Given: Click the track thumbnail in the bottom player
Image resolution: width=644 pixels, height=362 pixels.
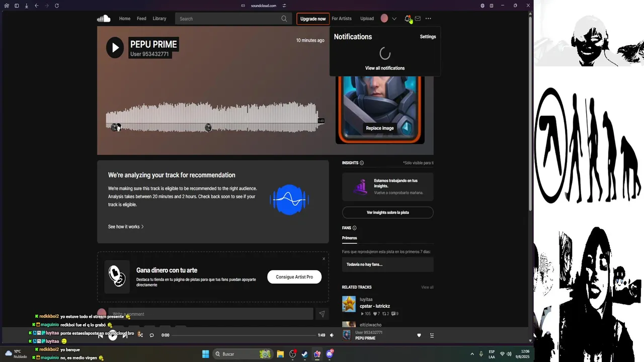Looking at the screenshot, I should [347, 335].
